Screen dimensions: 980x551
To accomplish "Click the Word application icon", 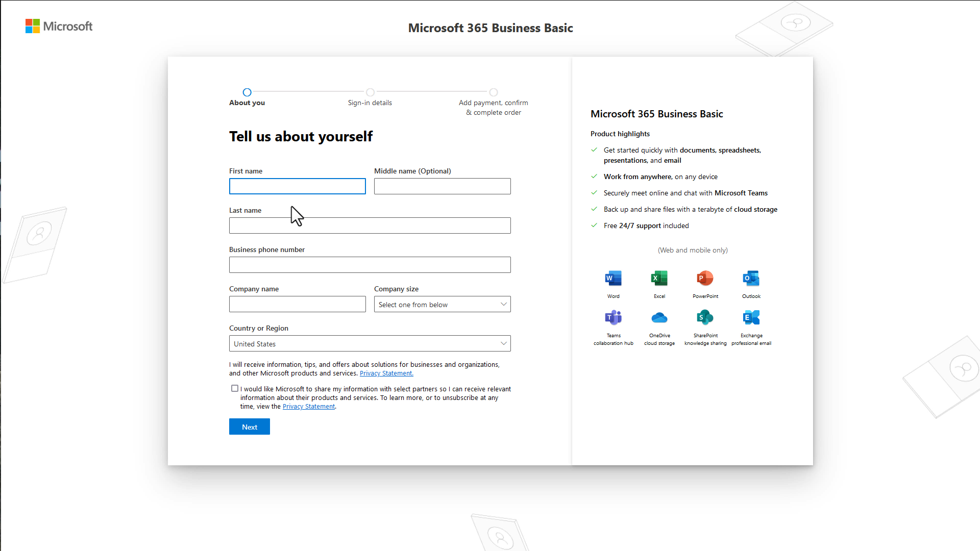I will [x=612, y=277].
